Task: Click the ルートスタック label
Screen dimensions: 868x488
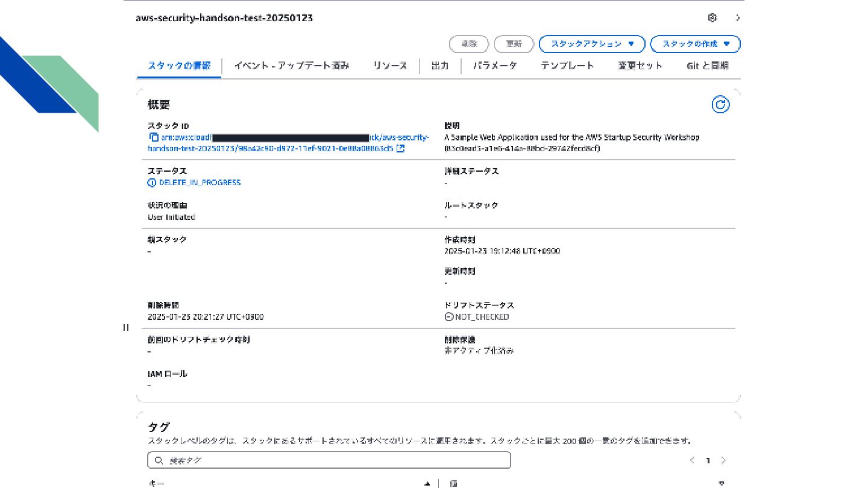Action: point(471,205)
